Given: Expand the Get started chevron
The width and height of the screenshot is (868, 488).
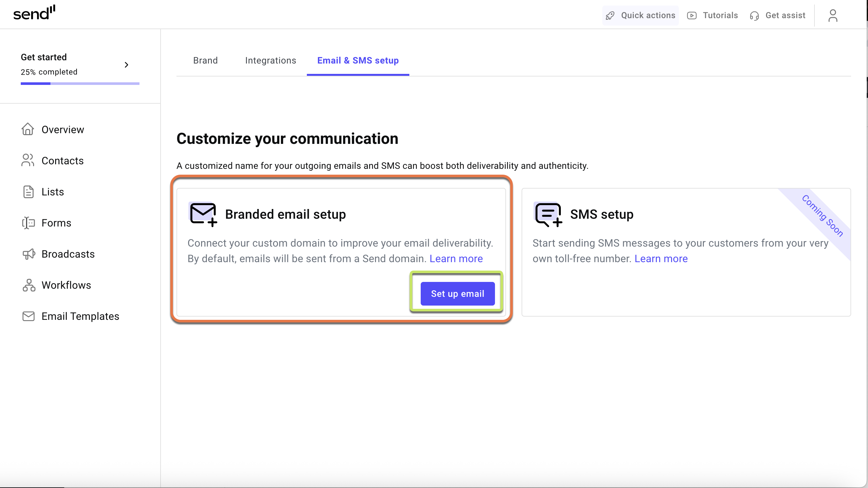Looking at the screenshot, I should click(127, 64).
